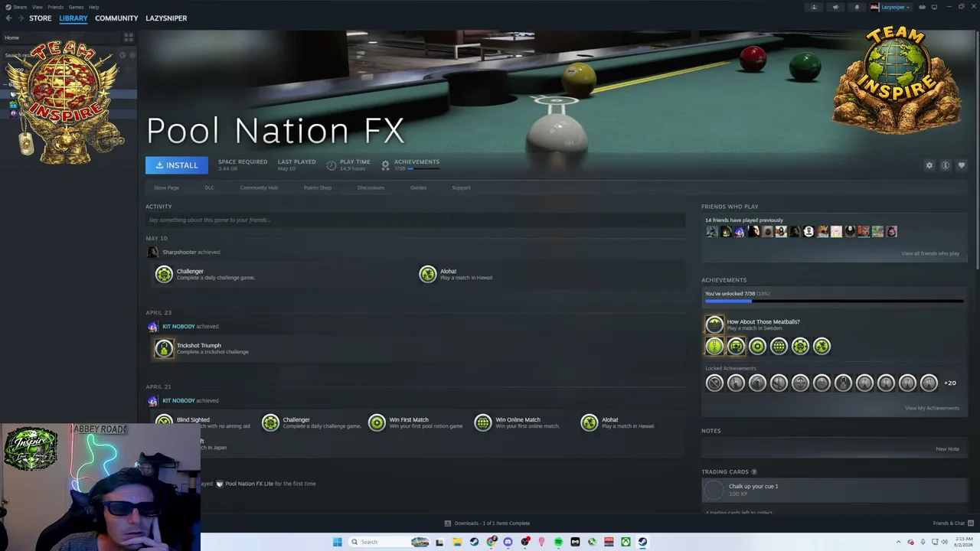Click the Steam icon at the taskbar's right end
980x551 pixels.
(x=642, y=542)
